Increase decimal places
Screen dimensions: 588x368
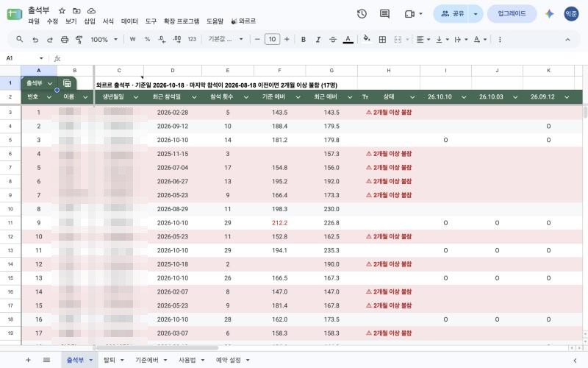(177, 39)
